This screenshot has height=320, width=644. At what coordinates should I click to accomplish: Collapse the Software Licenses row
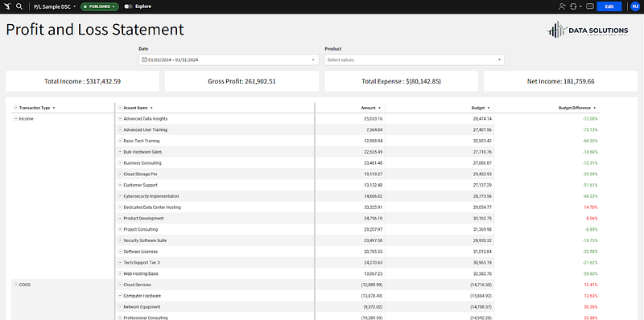tap(120, 252)
